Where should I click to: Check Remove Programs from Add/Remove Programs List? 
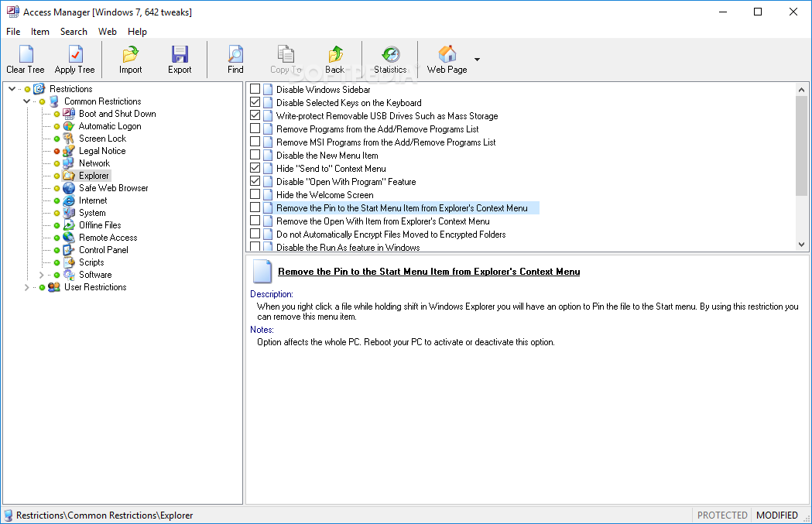coord(255,128)
